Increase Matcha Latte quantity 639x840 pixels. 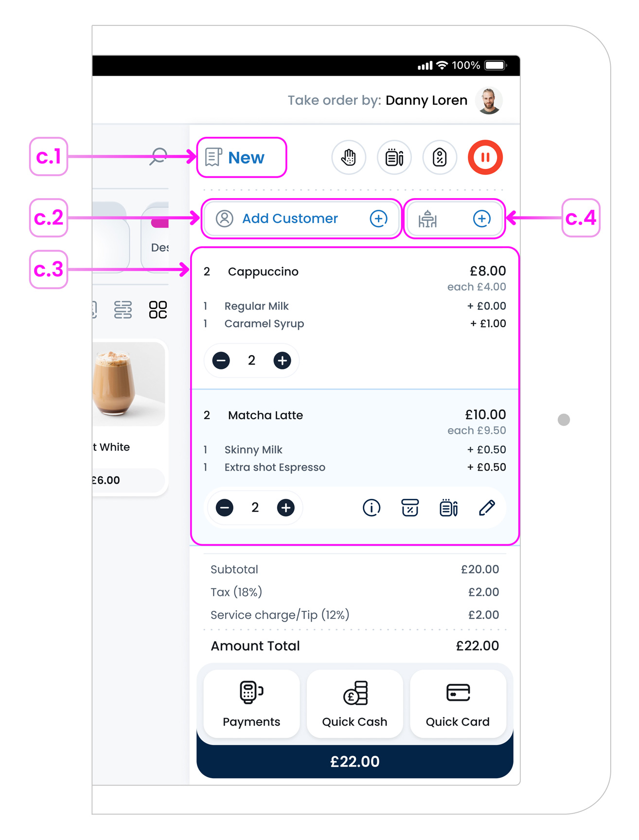285,508
